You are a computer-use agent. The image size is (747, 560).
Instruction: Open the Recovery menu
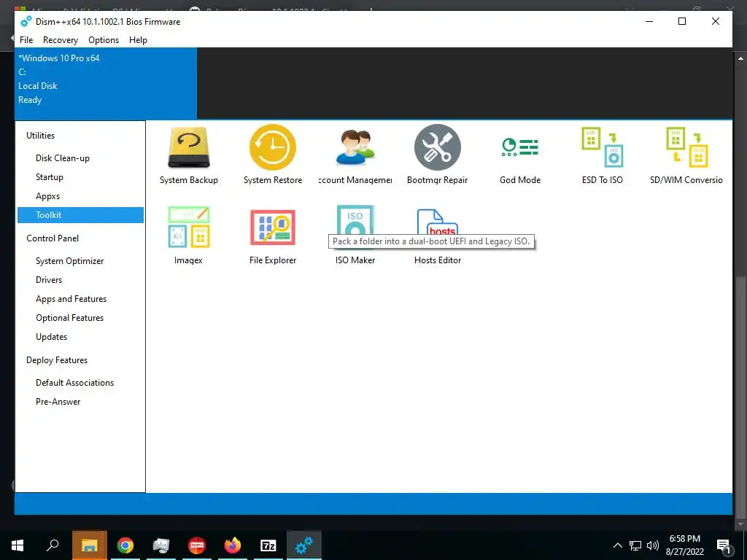click(x=61, y=40)
